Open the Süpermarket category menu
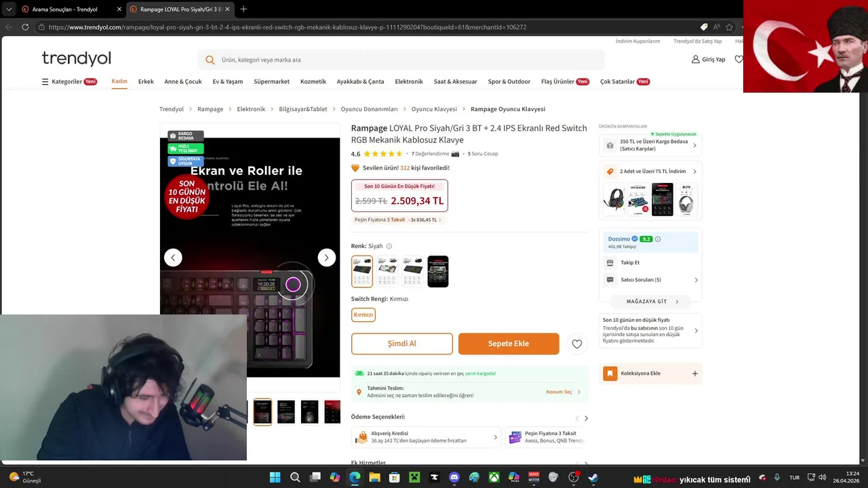The height and width of the screenshot is (488, 868). (271, 81)
